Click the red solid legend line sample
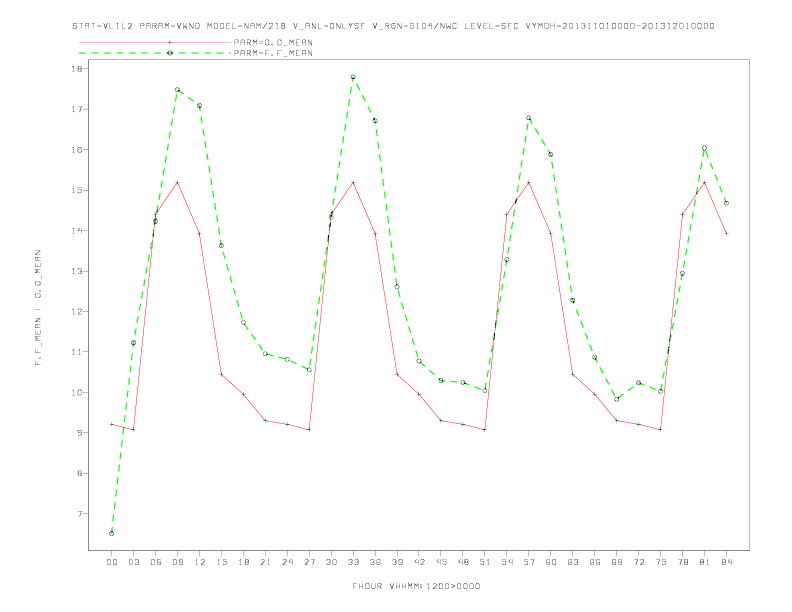 (x=155, y=42)
